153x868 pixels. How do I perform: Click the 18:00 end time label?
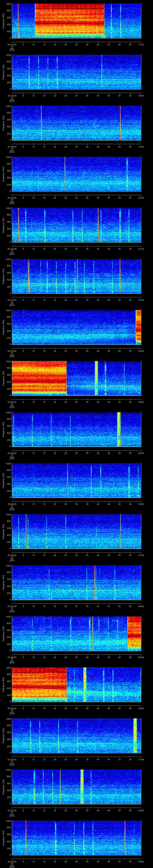[x=141, y=96]
